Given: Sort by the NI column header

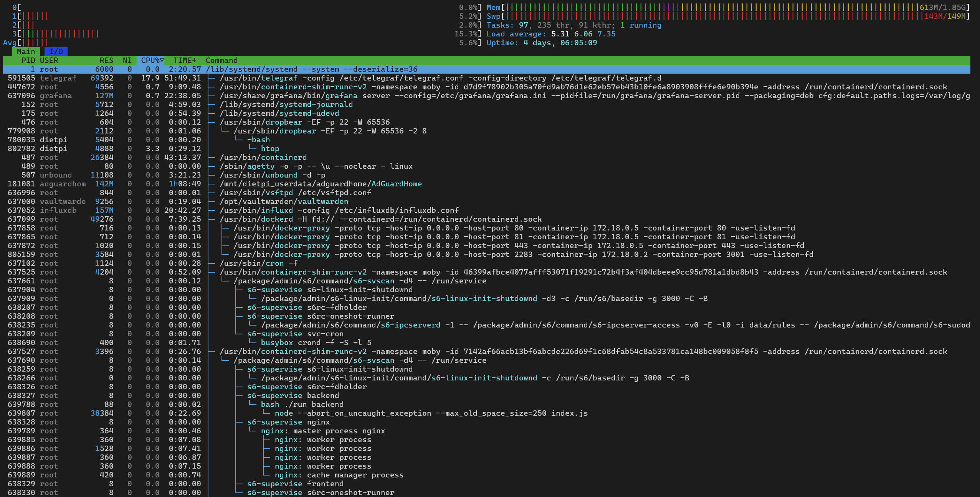Looking at the screenshot, I should coord(127,60).
